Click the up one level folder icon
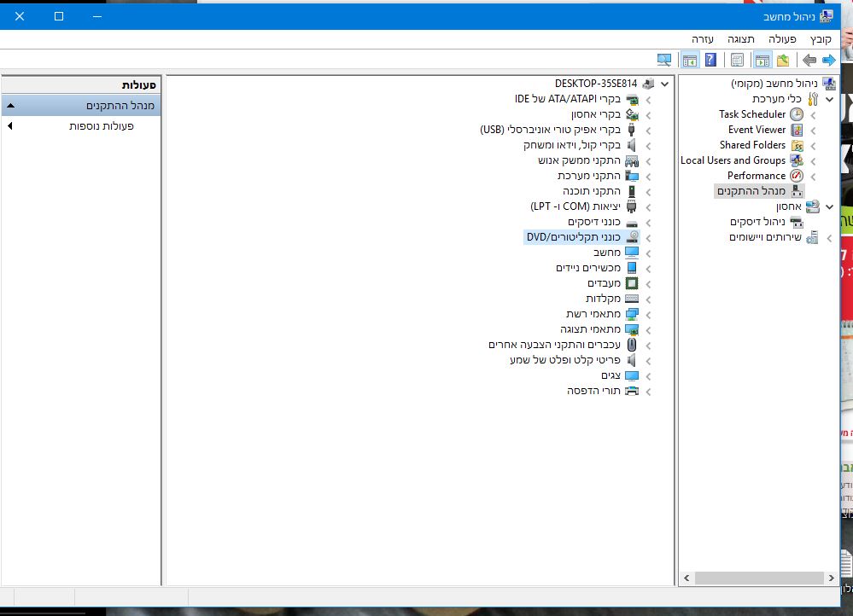Screen dimensions: 853x616 click(x=783, y=61)
